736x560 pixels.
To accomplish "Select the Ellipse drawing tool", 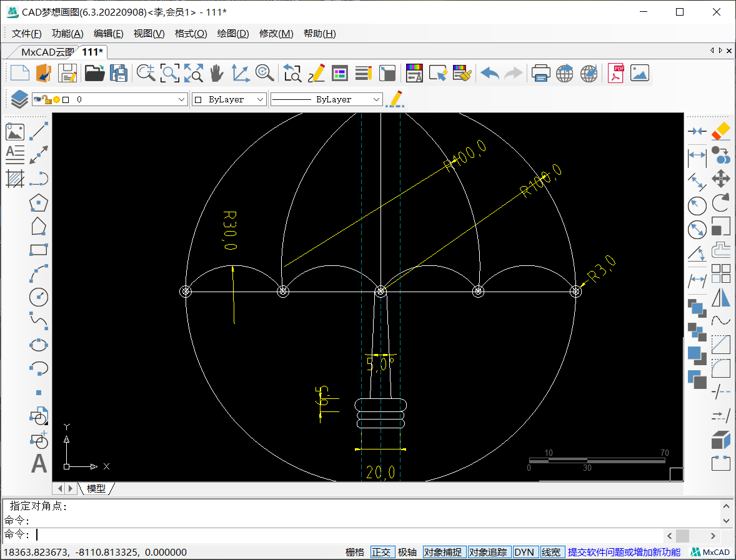I will (x=39, y=345).
